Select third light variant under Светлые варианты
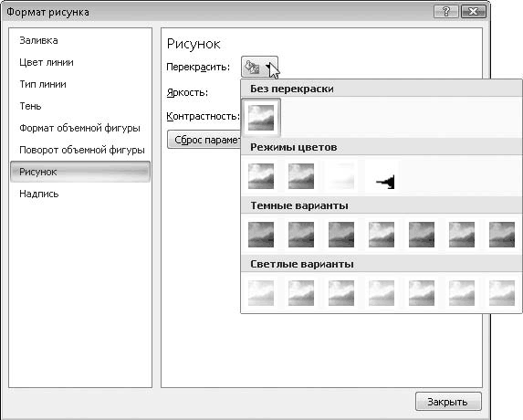This screenshot has width=523, height=420. tap(341, 293)
